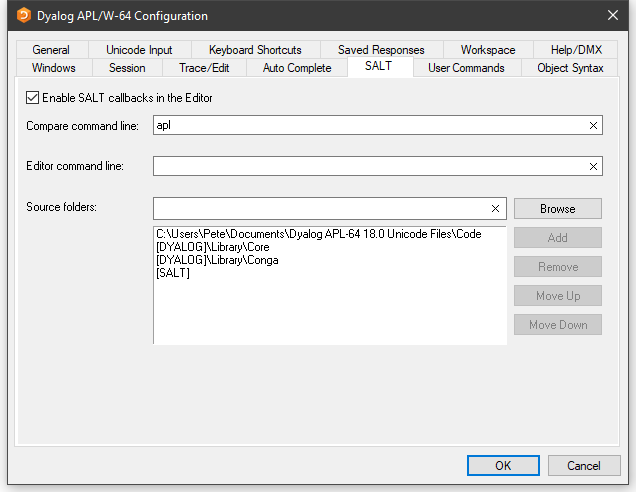Go to Keyboard Shortcuts tab

(x=255, y=50)
